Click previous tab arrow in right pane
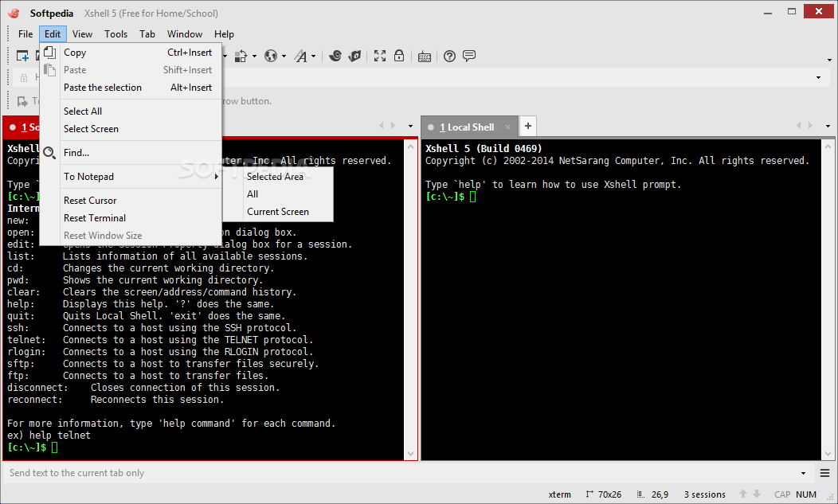This screenshot has height=504, width=838. tap(799, 126)
